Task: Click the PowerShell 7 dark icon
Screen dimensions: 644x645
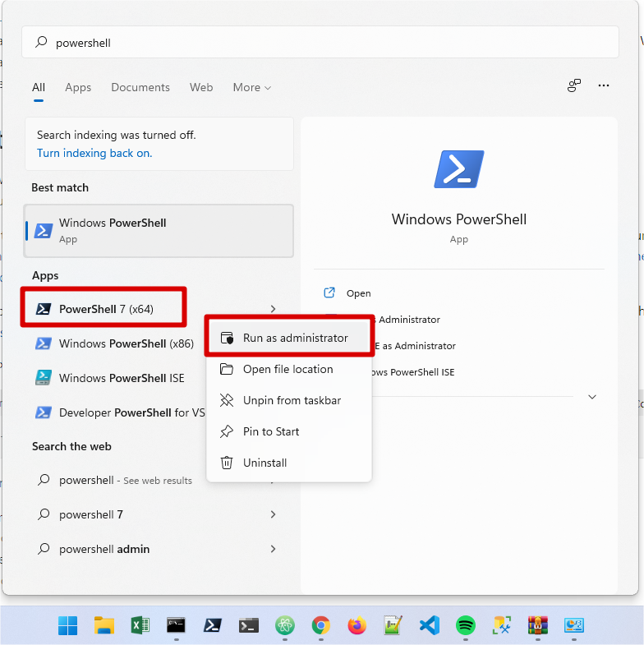Action: coord(44,308)
